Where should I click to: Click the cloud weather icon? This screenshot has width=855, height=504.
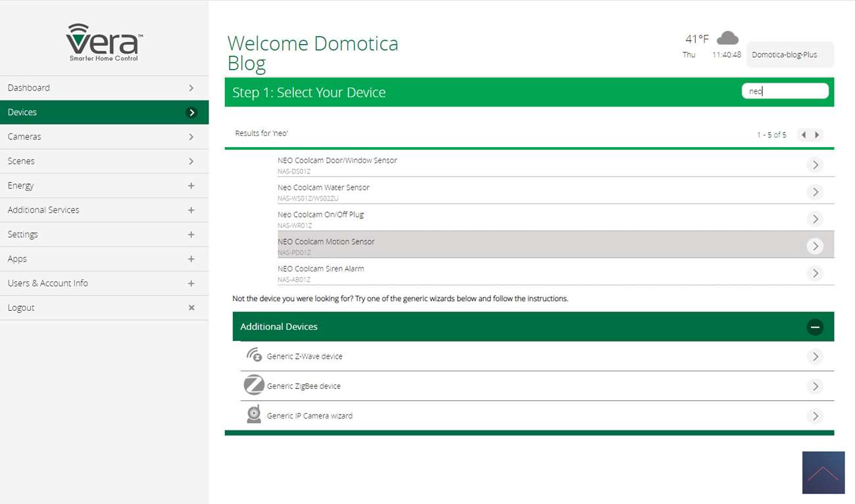pos(727,38)
